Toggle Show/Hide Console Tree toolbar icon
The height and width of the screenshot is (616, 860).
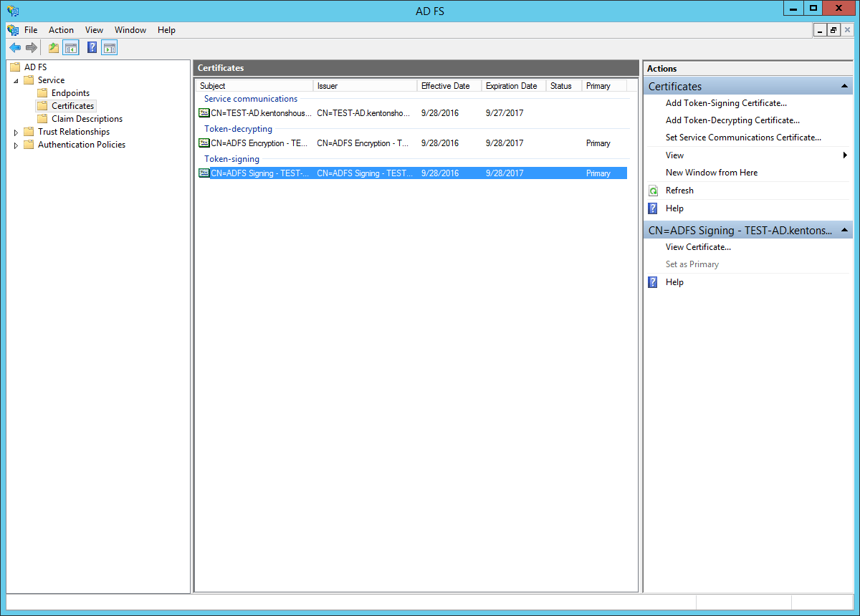[x=70, y=48]
